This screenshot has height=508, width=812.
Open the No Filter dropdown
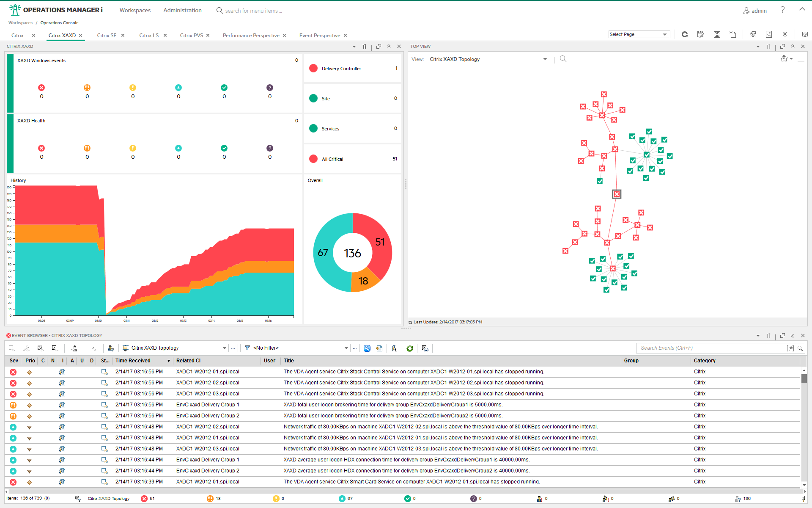[346, 348]
